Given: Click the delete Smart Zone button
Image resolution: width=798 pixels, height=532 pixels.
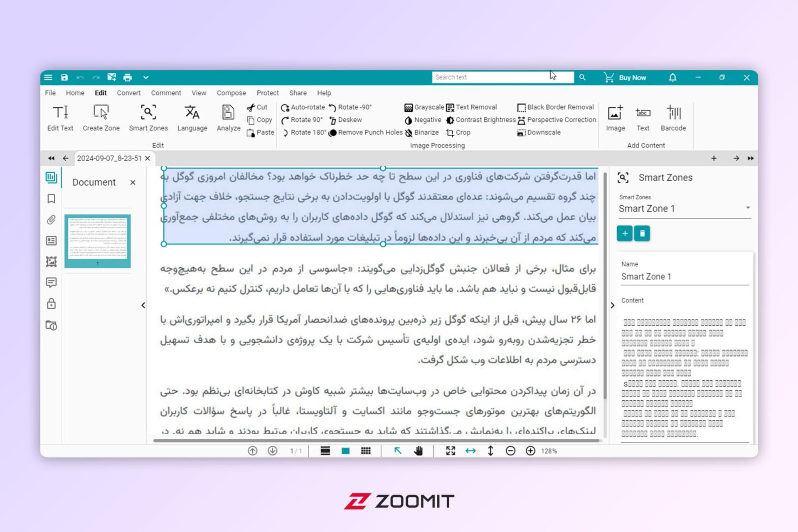Looking at the screenshot, I should pos(642,233).
